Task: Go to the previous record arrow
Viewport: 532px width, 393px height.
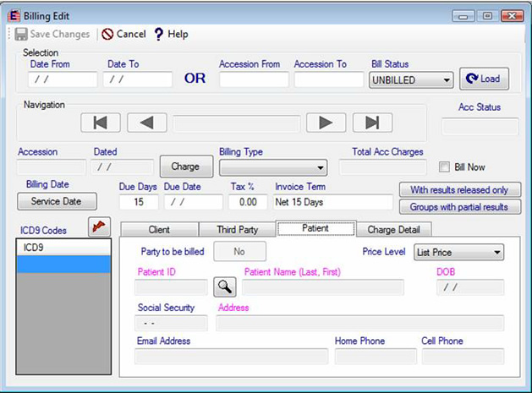Action: [146, 123]
